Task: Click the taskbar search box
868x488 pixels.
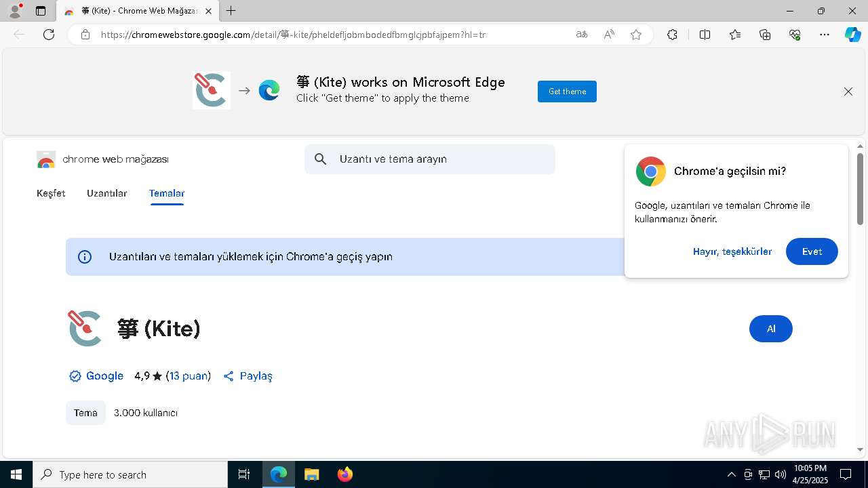Action: coord(130,474)
